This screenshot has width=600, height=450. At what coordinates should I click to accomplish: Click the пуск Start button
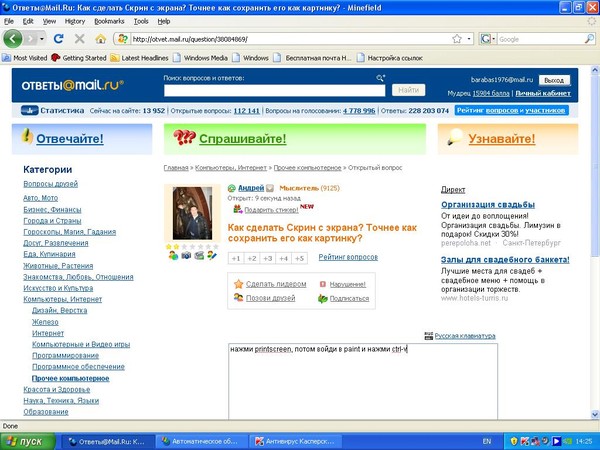point(28,442)
